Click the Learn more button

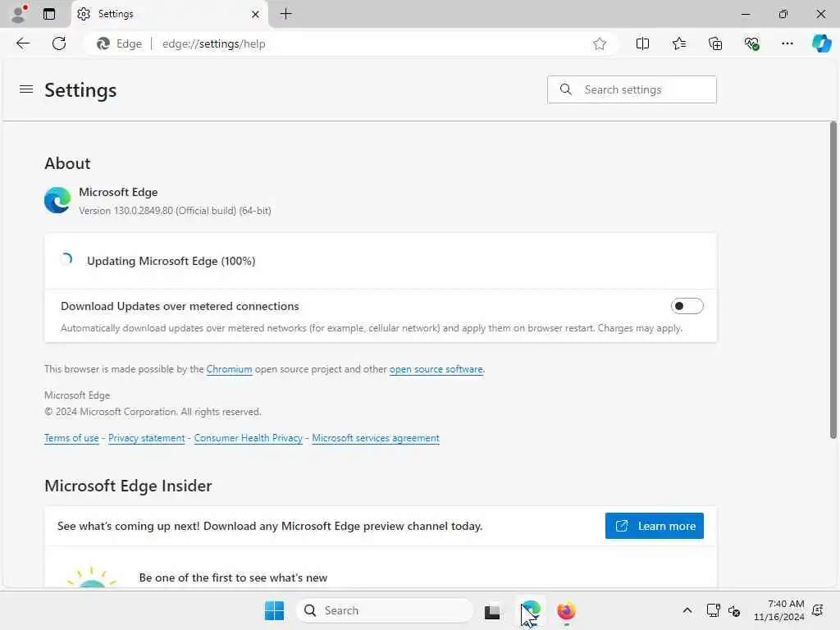click(x=654, y=526)
